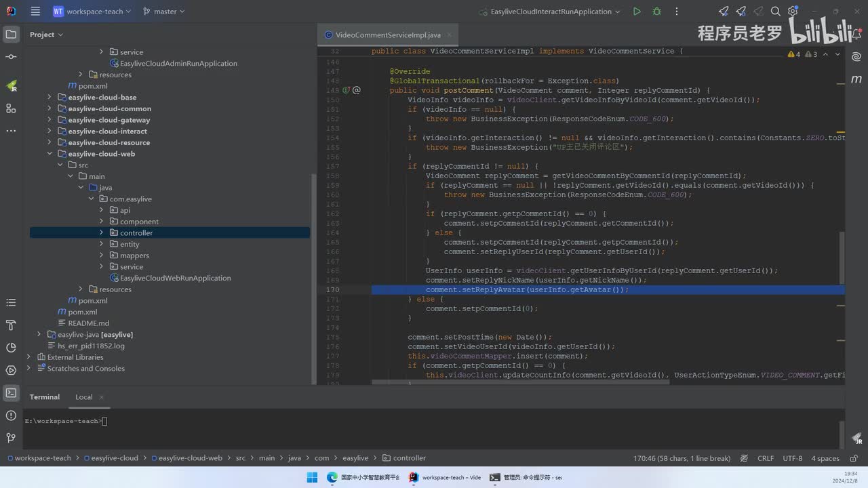Viewport: 868px width, 488px height.
Task: Change the CRLF line separator setting
Action: [x=765, y=458]
